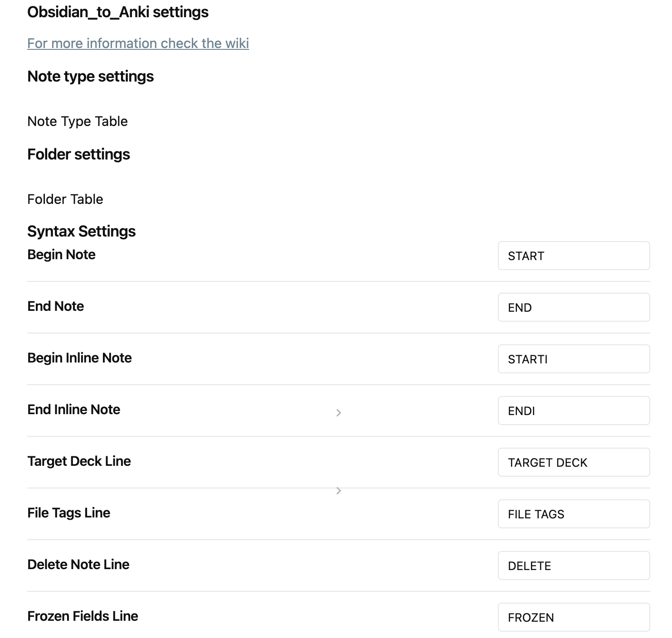Click the End Note END input field
This screenshot has width=672, height=638.
point(573,307)
